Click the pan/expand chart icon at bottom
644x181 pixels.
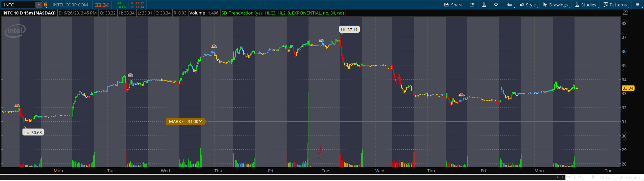coord(568,177)
